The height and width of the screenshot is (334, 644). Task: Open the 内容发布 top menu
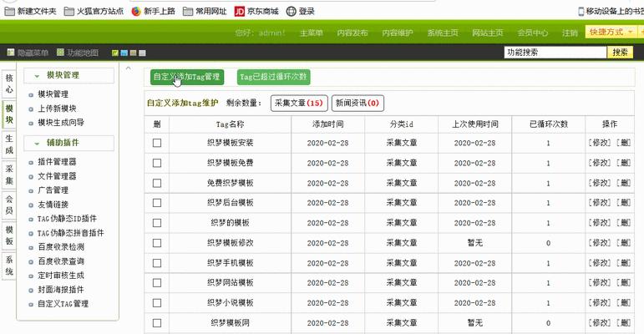pyautogui.click(x=352, y=33)
